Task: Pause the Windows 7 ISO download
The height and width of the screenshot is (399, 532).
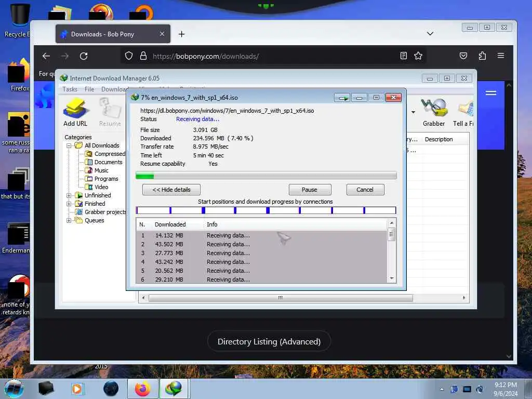Action: pos(310,190)
